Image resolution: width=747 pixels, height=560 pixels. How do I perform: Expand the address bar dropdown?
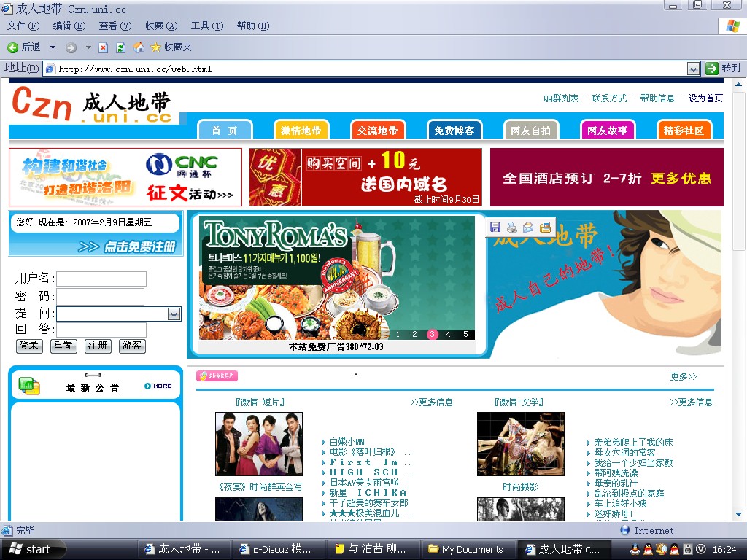tap(693, 69)
